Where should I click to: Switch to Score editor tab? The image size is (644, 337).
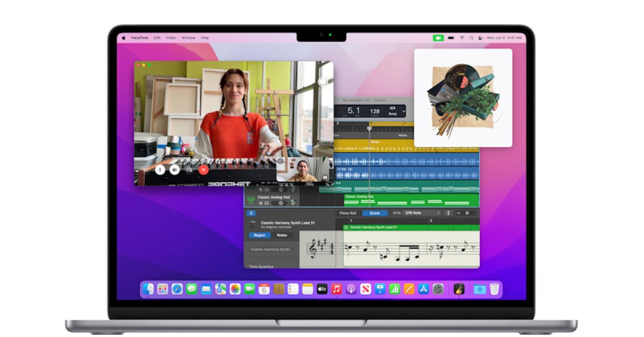point(375,213)
